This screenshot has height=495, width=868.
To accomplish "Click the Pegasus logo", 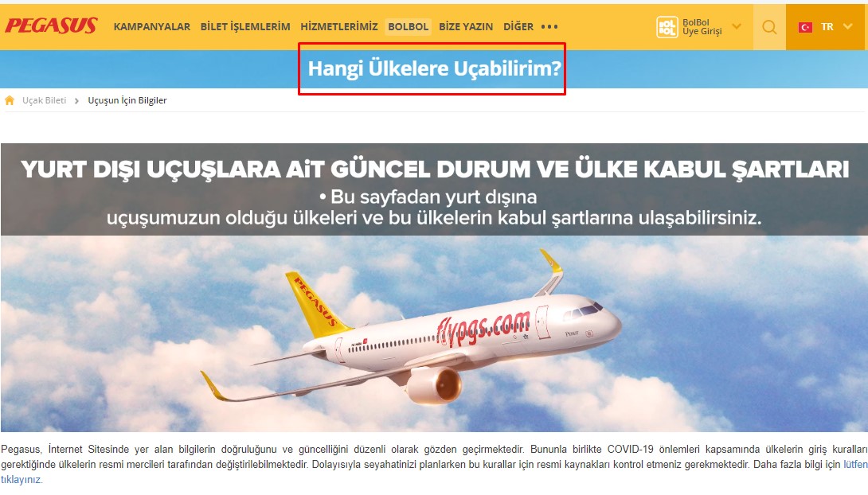I will click(51, 26).
